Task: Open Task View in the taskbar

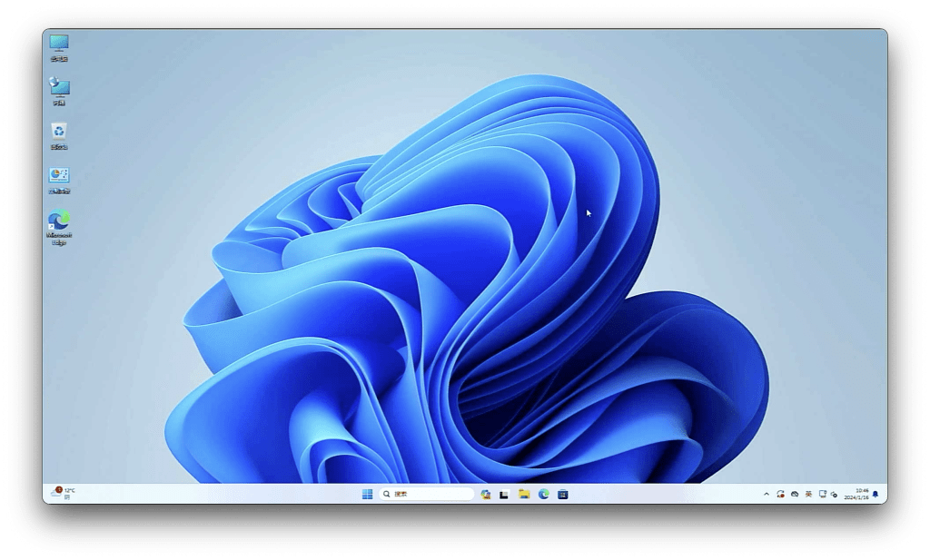Action: [504, 494]
